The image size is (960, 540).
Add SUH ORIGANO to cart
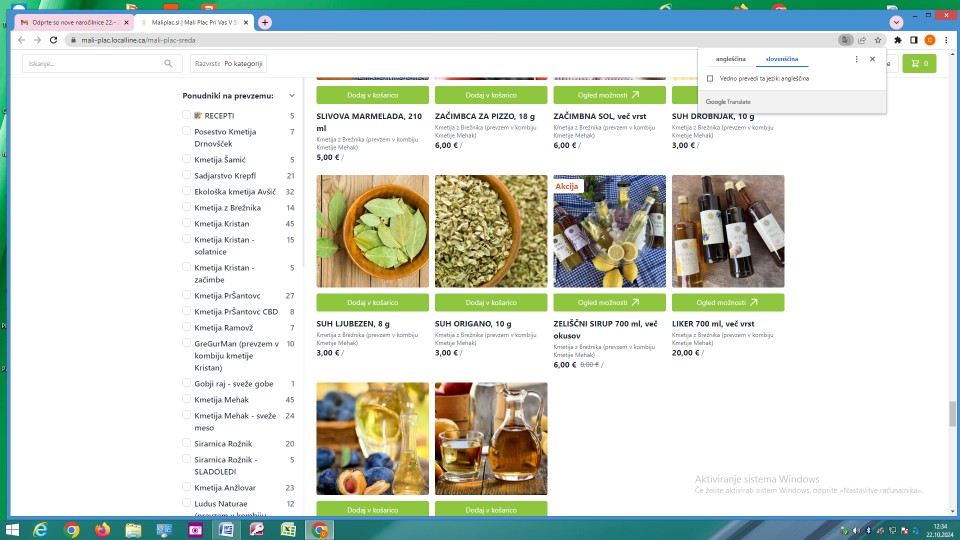(491, 302)
